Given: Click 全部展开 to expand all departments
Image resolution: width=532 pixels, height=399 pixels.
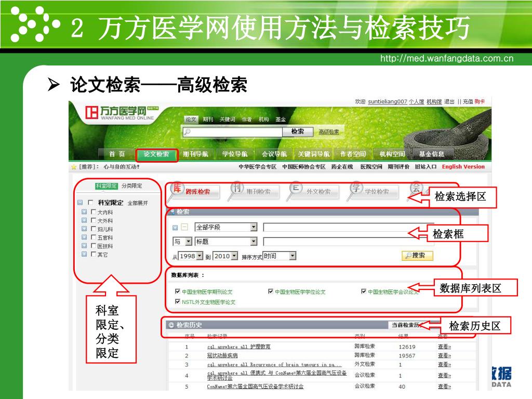Looking at the screenshot, I should [138, 203].
